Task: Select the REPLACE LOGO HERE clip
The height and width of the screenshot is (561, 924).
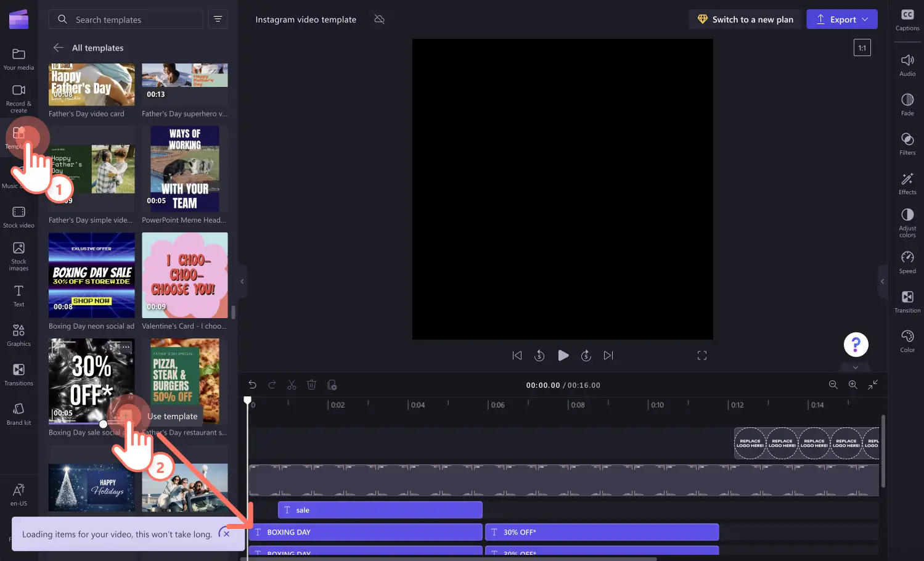Action: (806, 443)
